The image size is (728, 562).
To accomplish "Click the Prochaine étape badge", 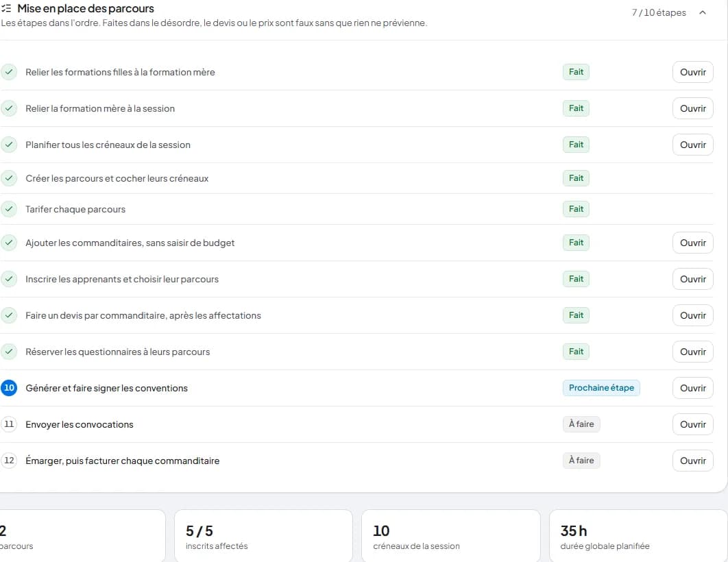I will (x=601, y=387).
